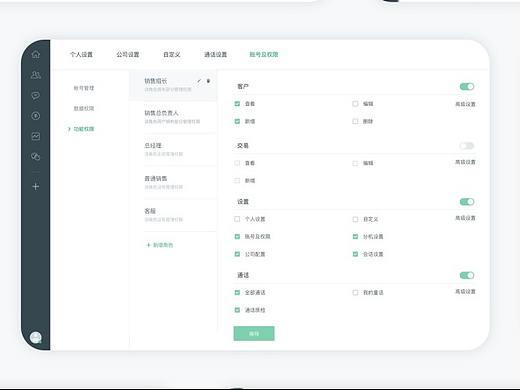The height and width of the screenshot is (390, 520).
Task: Click the double-bubble conversation icon in the sidebar
Action: click(36, 156)
